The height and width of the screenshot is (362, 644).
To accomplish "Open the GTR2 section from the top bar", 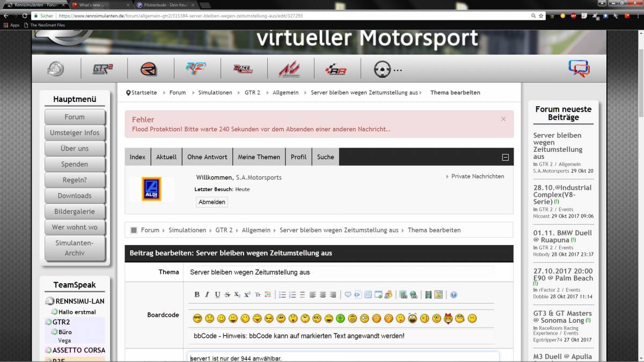I will [103, 69].
